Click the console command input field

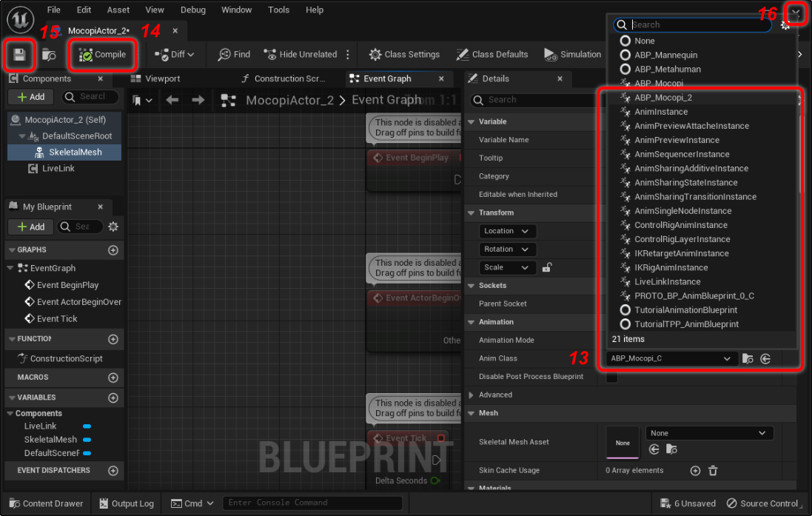(x=312, y=503)
